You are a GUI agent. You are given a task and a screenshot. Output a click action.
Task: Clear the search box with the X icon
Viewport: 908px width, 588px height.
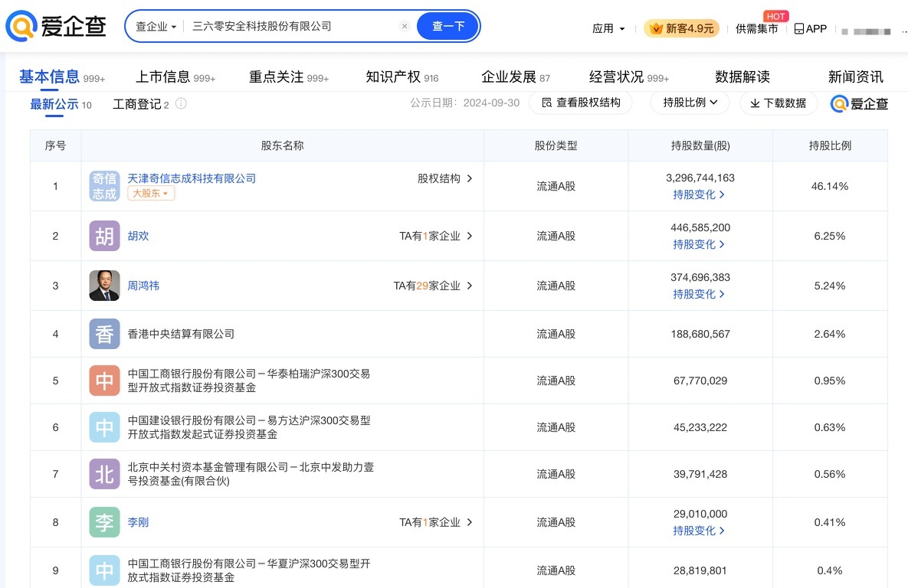405,26
